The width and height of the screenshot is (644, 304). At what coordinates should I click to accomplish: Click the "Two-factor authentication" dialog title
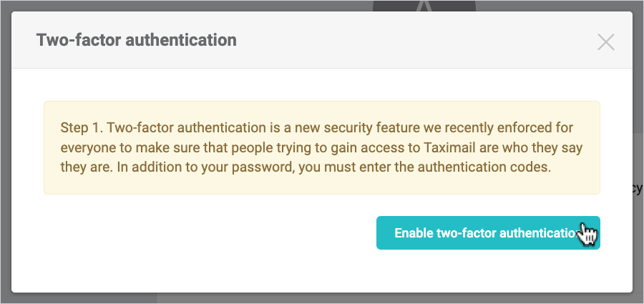(x=136, y=40)
